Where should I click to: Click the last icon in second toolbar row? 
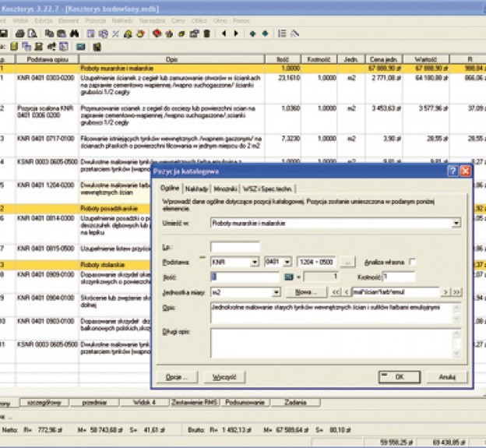click(x=97, y=47)
